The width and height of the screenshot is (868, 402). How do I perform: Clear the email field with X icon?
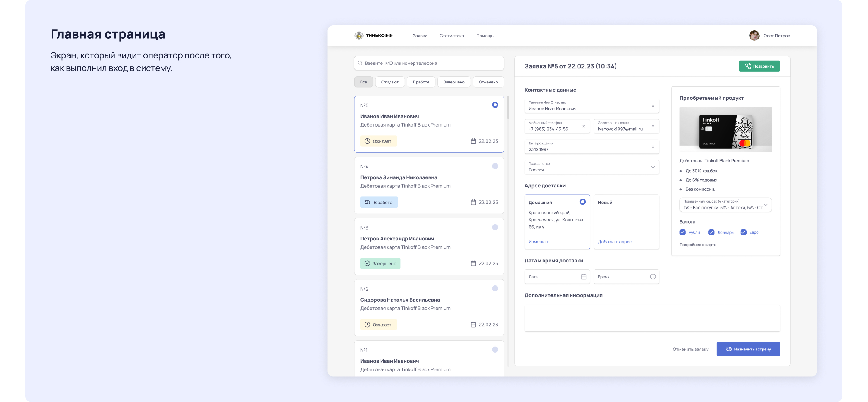pos(653,126)
